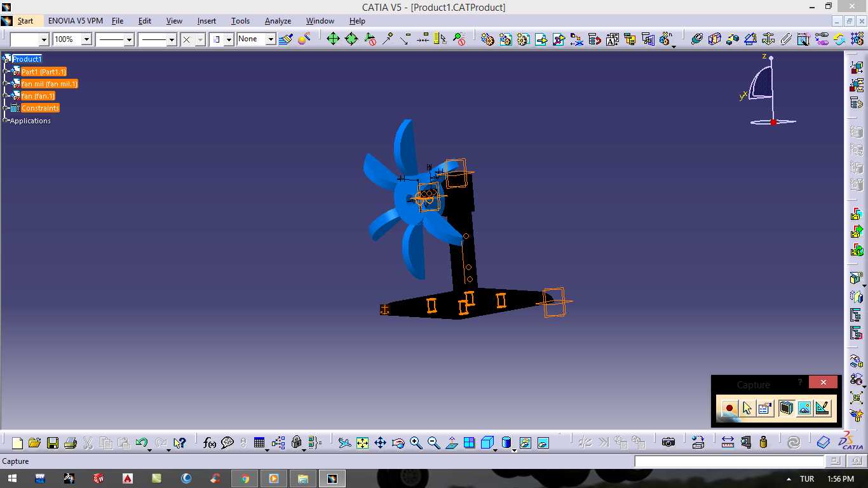This screenshot has width=868, height=488.
Task: Click the Undo arrow icon
Action: point(142,443)
